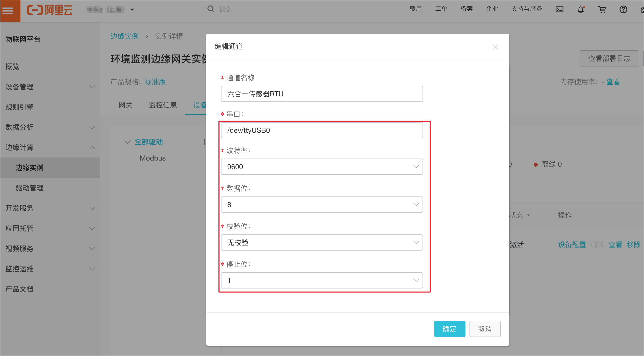The height and width of the screenshot is (356, 644).
Task: Switch to the 网关 tab
Action: point(126,105)
